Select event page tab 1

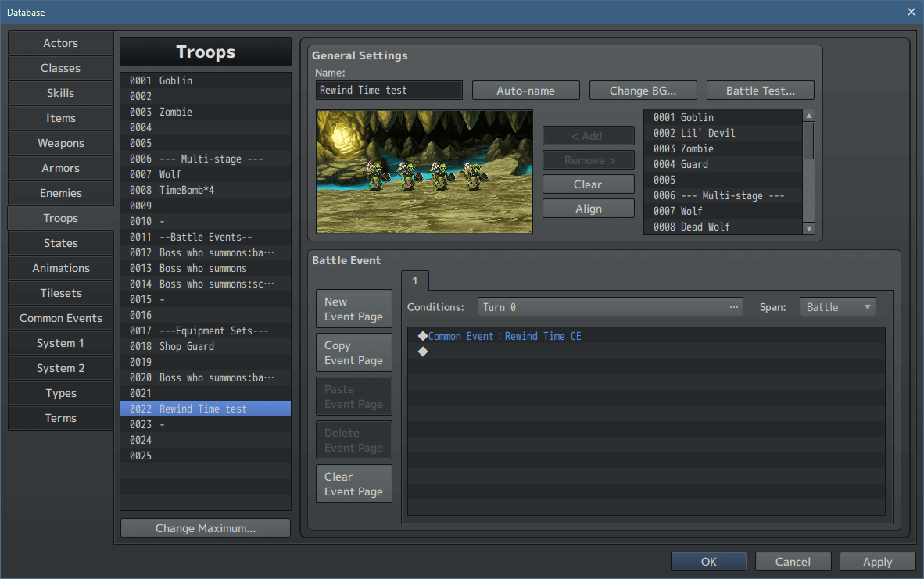(x=414, y=281)
